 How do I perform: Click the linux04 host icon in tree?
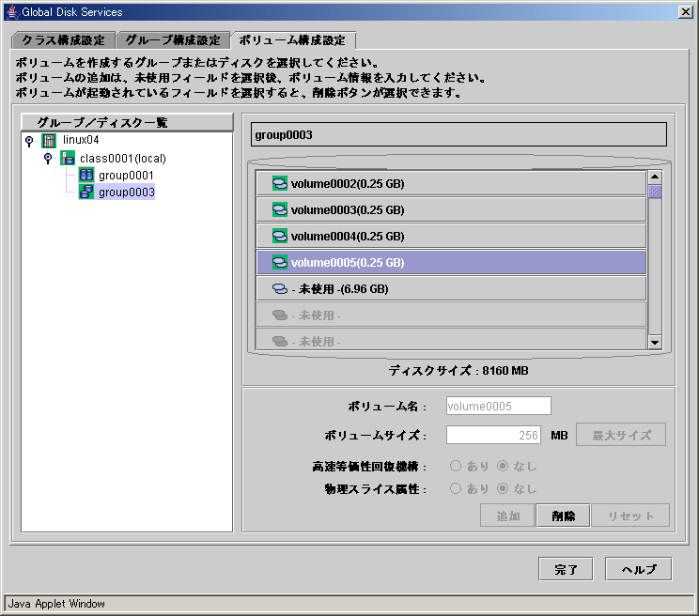pyautogui.click(x=50, y=140)
